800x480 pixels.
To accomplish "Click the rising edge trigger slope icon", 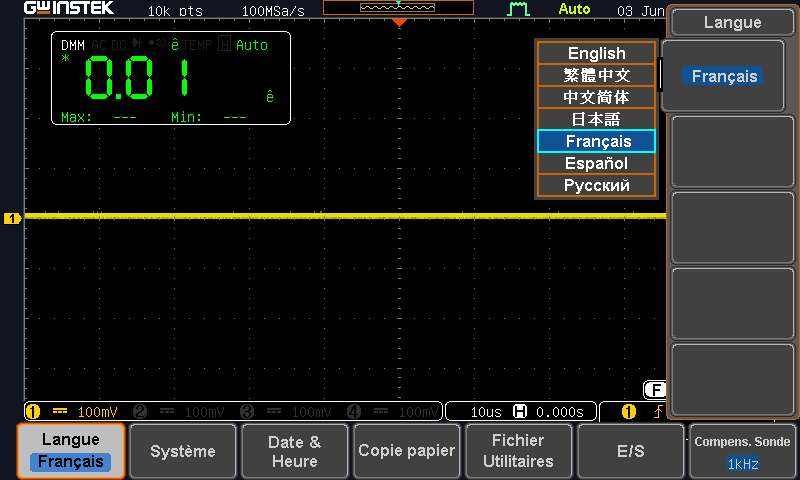I will click(658, 412).
